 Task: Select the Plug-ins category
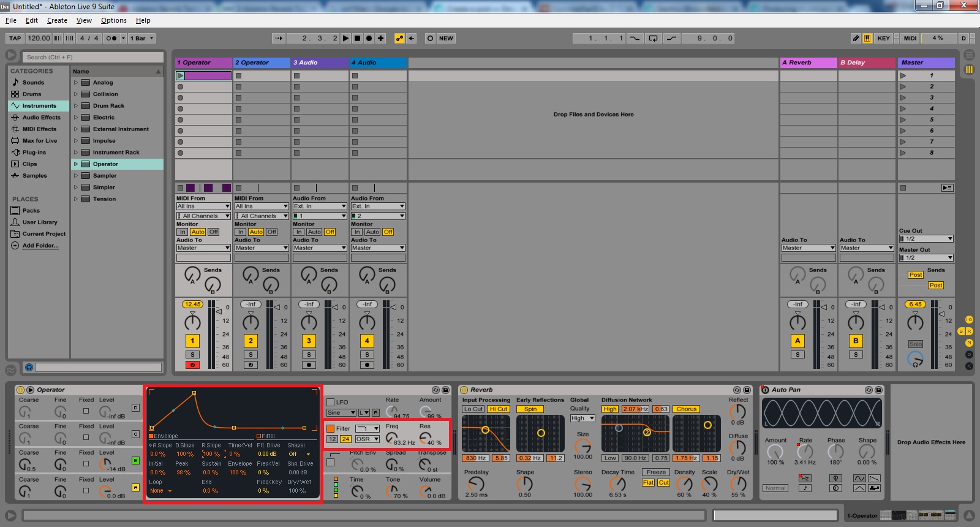(x=34, y=153)
